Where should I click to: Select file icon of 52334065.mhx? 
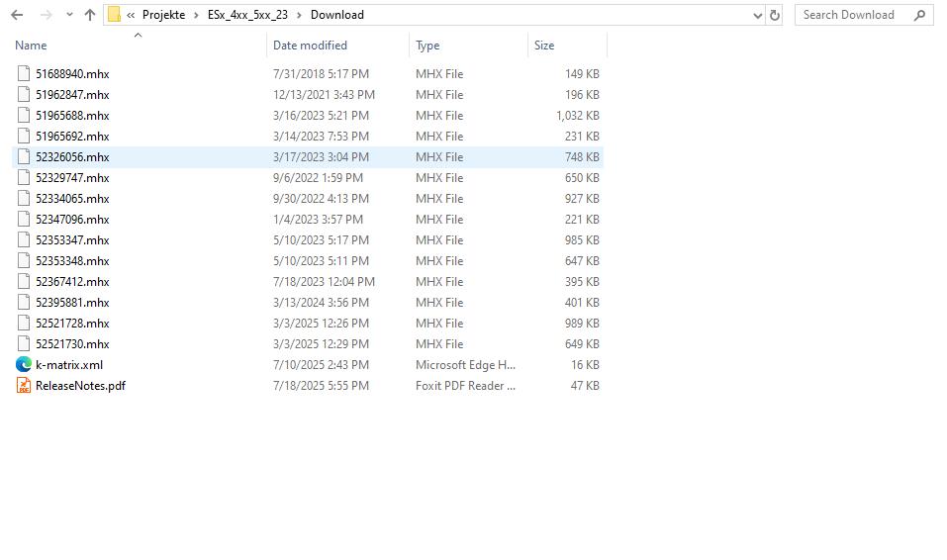pos(24,198)
